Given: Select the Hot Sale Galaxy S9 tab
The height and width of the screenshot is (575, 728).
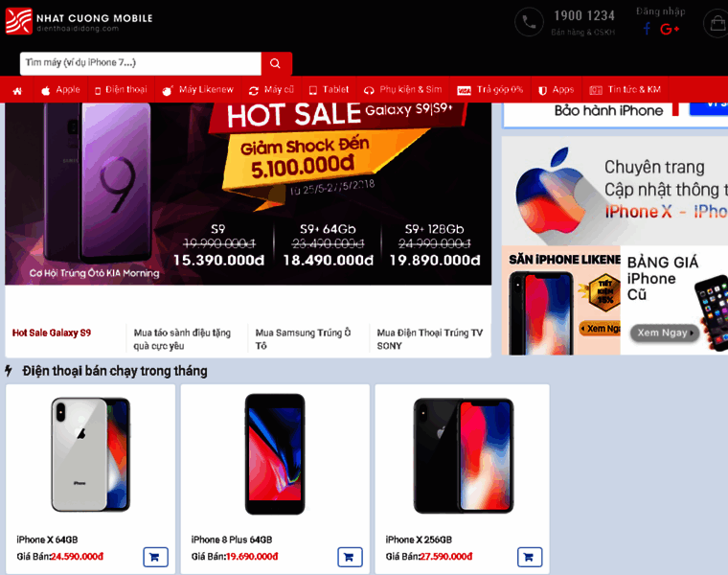Looking at the screenshot, I should click(x=52, y=333).
